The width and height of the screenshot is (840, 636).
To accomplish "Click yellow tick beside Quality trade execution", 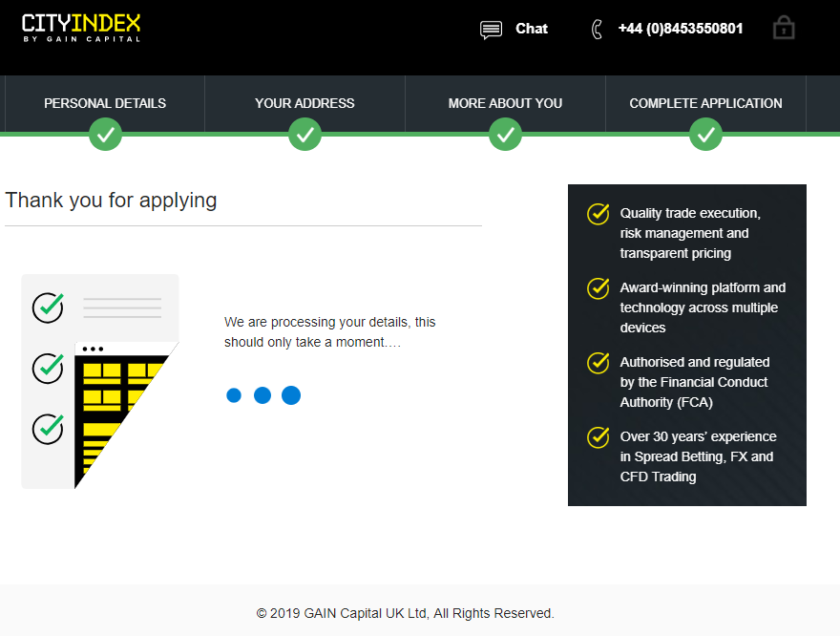I will 598,214.
